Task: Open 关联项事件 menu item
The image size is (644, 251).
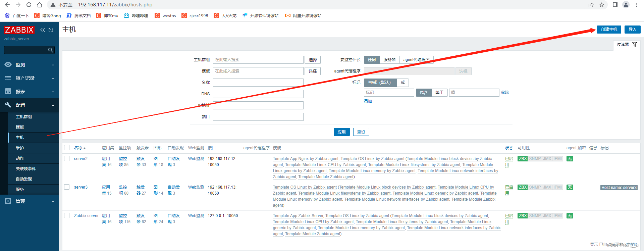Action: [x=34, y=169]
